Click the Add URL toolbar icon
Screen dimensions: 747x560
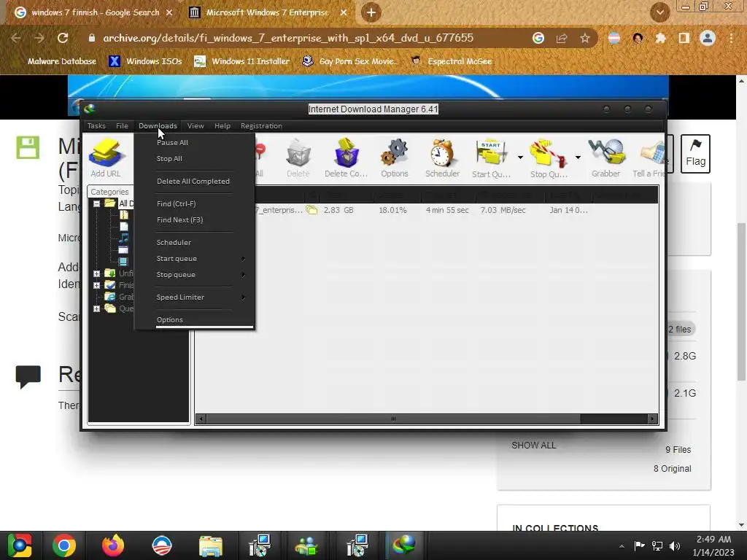[106, 157]
